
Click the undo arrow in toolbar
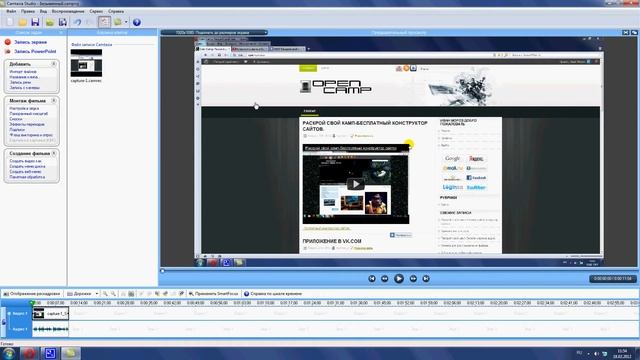coord(77,22)
